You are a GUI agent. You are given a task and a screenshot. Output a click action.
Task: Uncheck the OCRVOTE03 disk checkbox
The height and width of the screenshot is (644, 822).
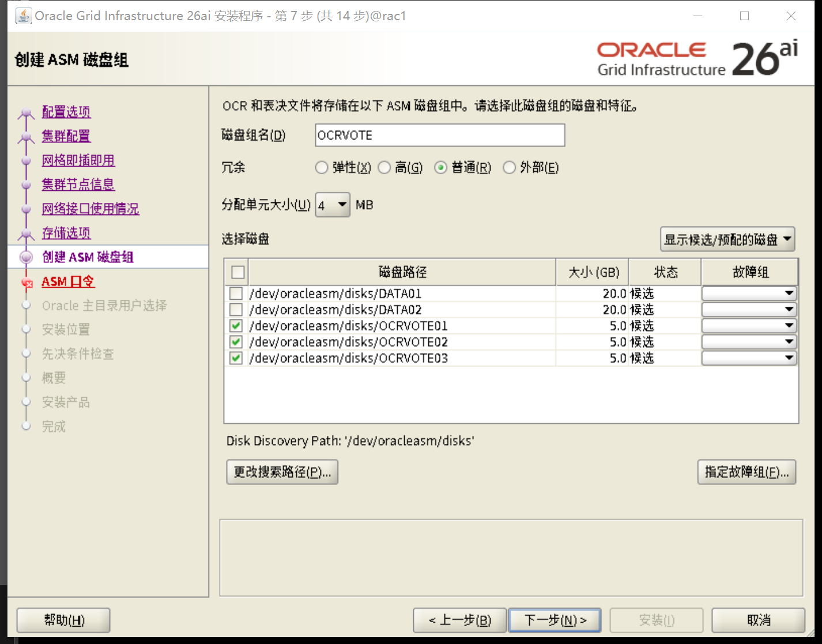236,358
